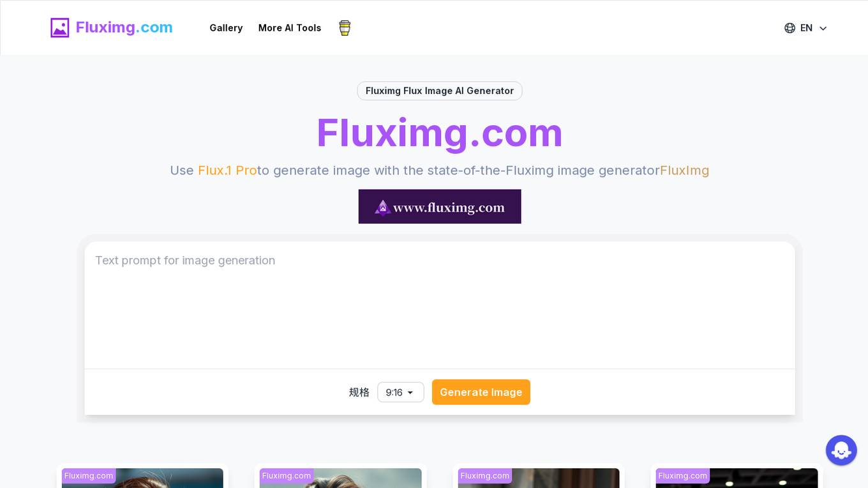This screenshot has height=488, width=868.
Task: Click the Fluximg.com header brand link
Action: pos(124,27)
